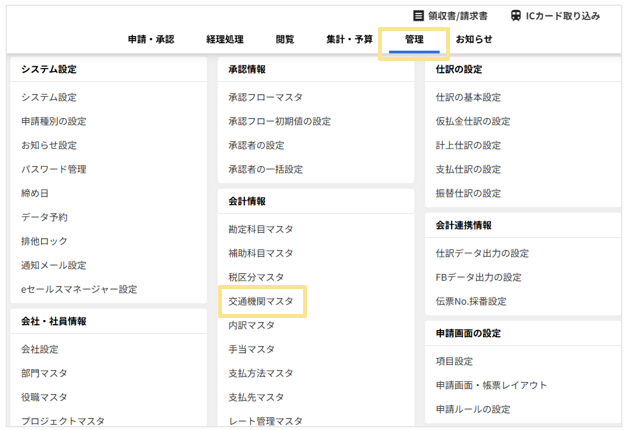Go to パスワード管理
Image resolution: width=627 pixels, height=430 pixels.
coord(54,169)
